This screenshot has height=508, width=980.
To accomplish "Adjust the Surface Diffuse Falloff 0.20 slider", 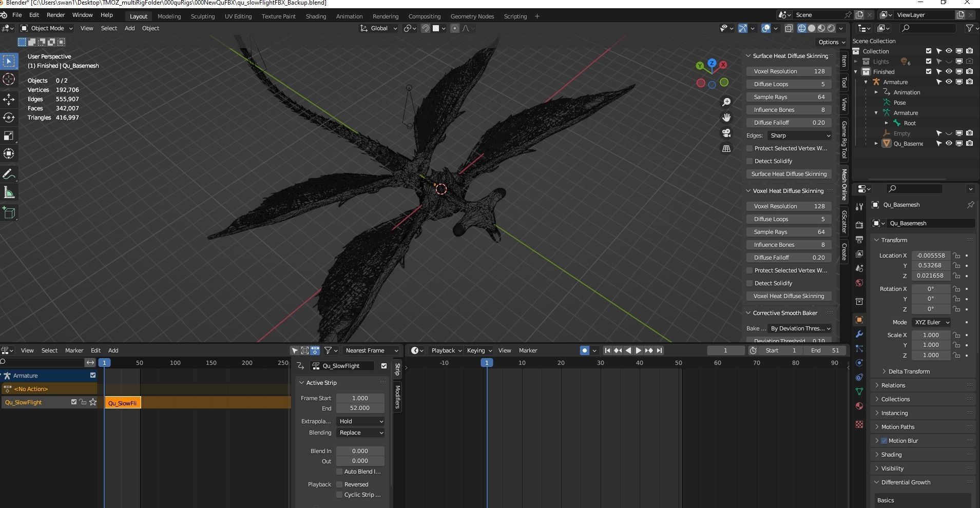I will click(789, 123).
